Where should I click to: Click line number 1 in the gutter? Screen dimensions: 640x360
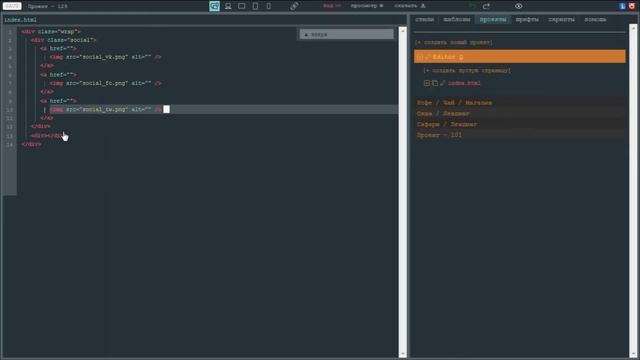(10, 31)
